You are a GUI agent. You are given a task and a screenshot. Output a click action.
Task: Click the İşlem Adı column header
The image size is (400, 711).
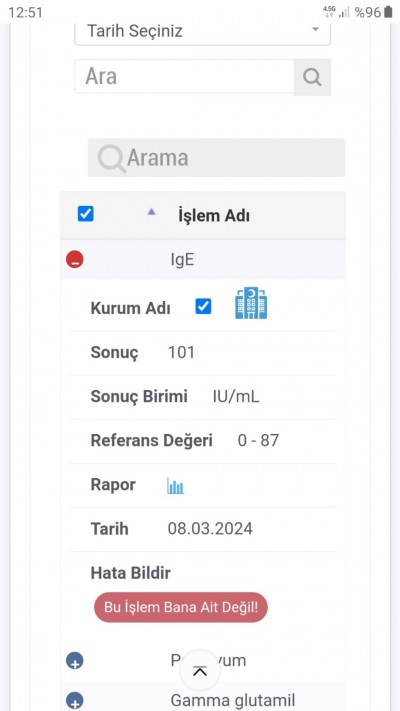point(214,216)
